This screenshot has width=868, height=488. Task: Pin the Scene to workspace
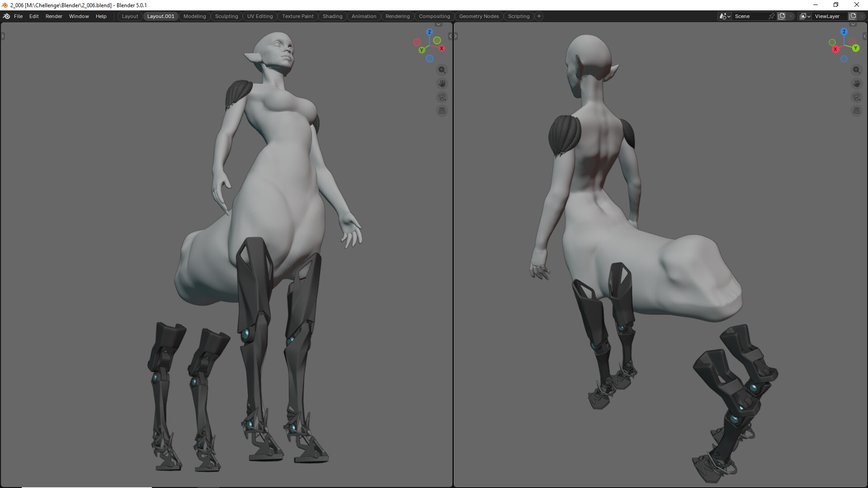(x=772, y=16)
